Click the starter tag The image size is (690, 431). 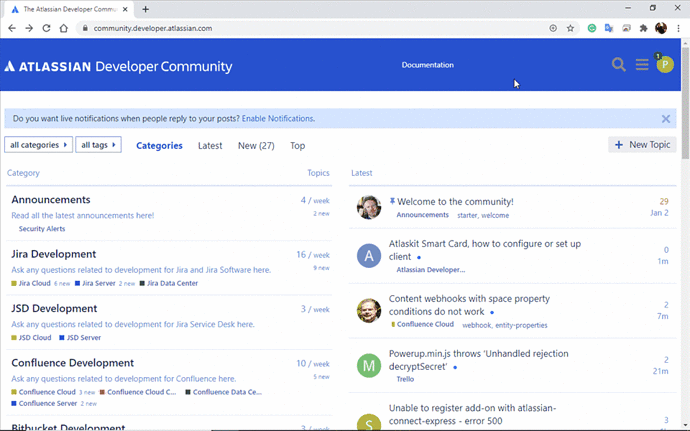click(467, 215)
